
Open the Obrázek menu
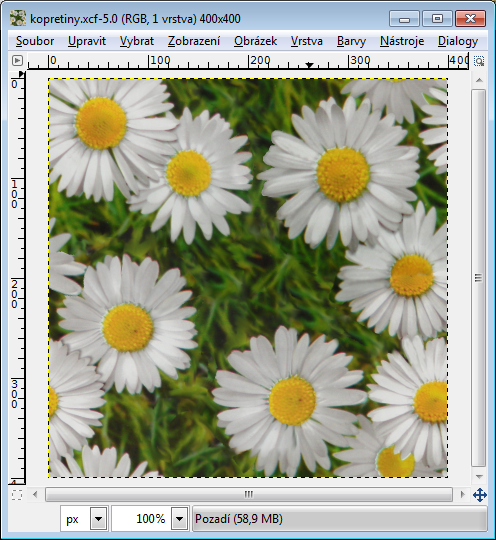pos(255,41)
